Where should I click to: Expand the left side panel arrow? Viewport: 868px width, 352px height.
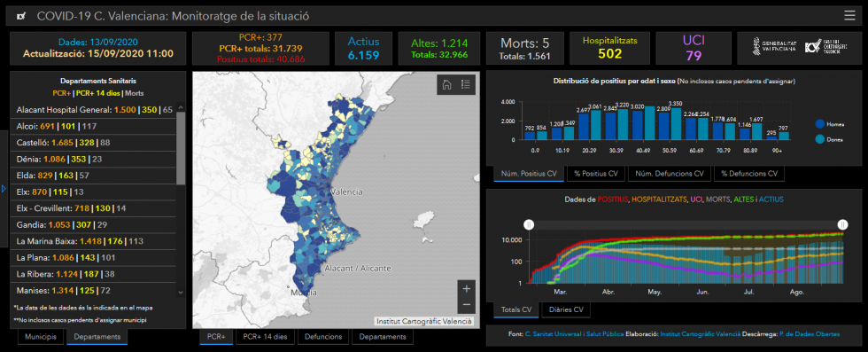pyautogui.click(x=4, y=189)
